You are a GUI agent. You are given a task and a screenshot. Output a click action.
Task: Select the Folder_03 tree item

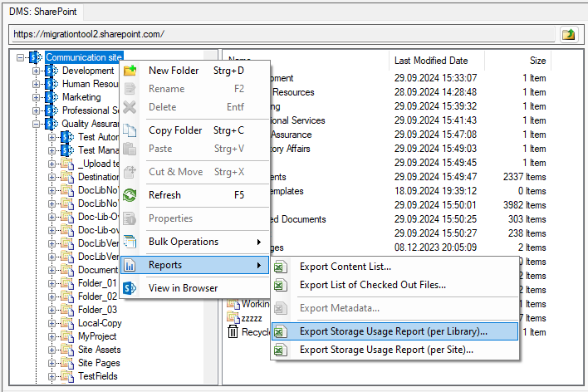point(97,310)
